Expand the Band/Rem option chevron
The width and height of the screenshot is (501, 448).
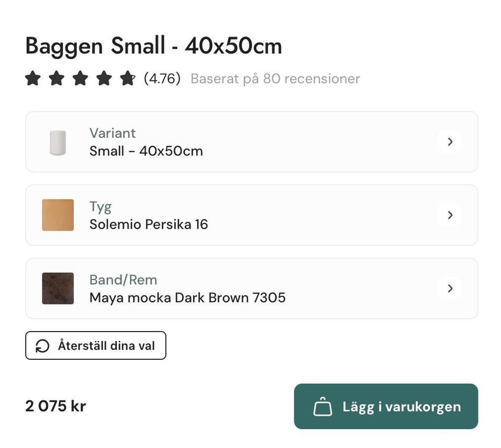pos(450,288)
